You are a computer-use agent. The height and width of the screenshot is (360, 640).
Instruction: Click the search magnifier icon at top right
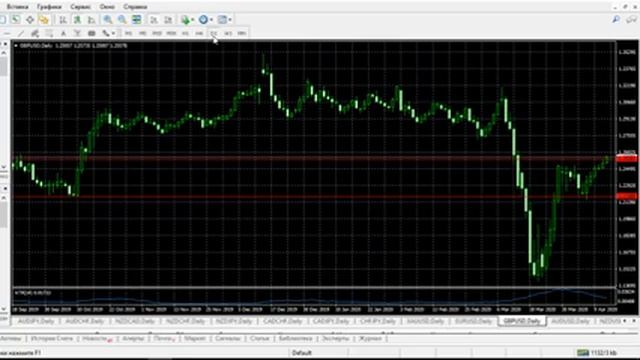click(x=616, y=19)
